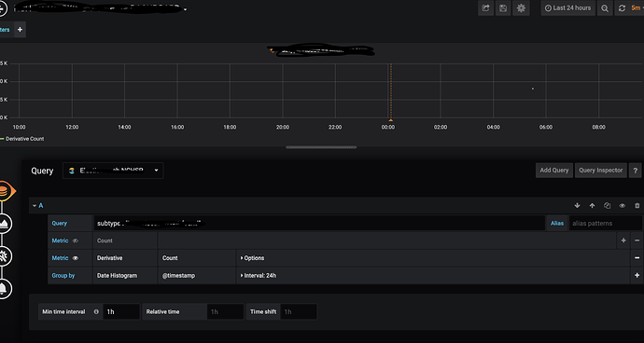
Task: Expand the Interval: 24h options
Action: click(x=259, y=276)
